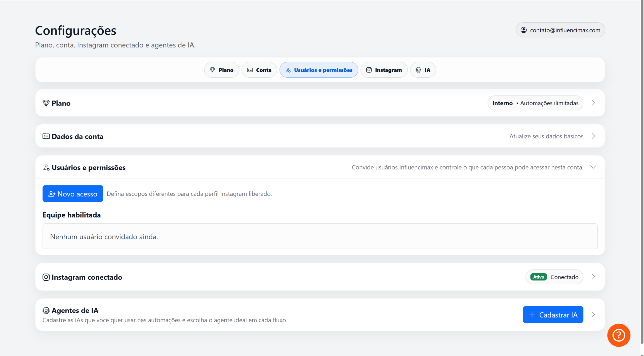Expand the Plano section chevron
644x356 pixels.
click(593, 103)
